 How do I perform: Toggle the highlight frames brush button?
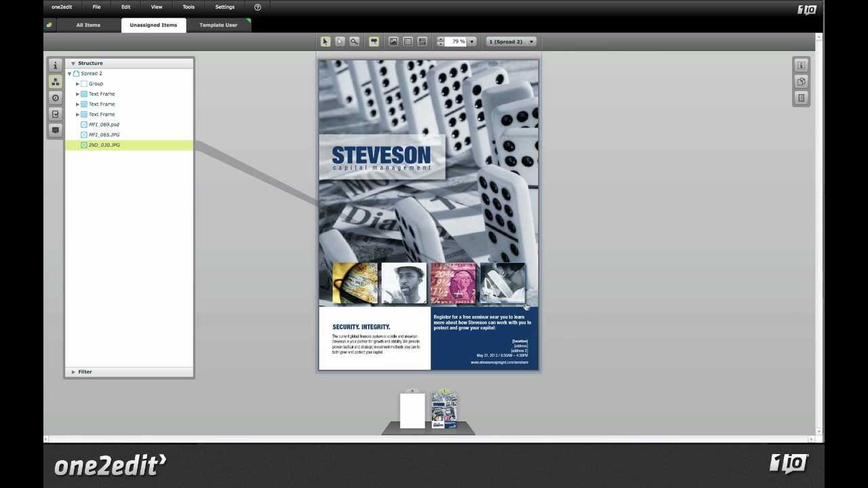click(374, 41)
